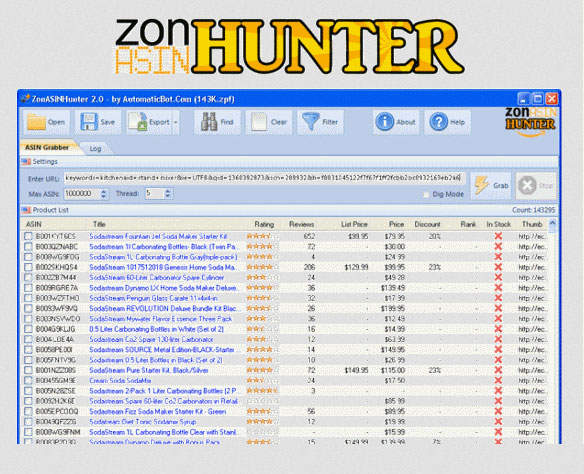Clear the list with the Clear icon
The height and width of the screenshot is (474, 584).
click(269, 122)
